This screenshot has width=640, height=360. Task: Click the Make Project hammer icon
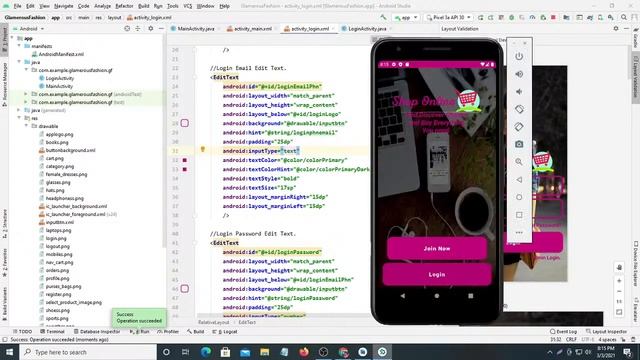(383, 18)
